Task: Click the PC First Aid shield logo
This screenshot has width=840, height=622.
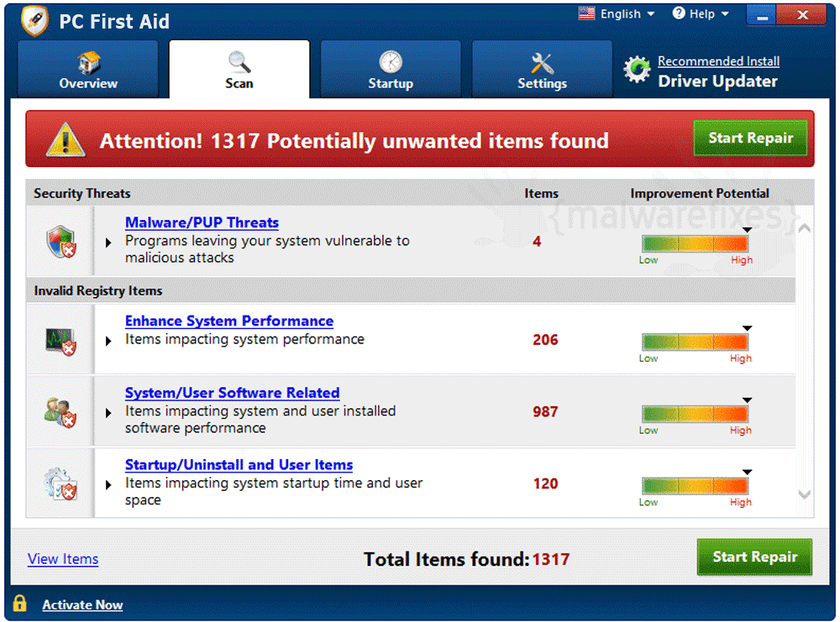Action: coord(34,20)
